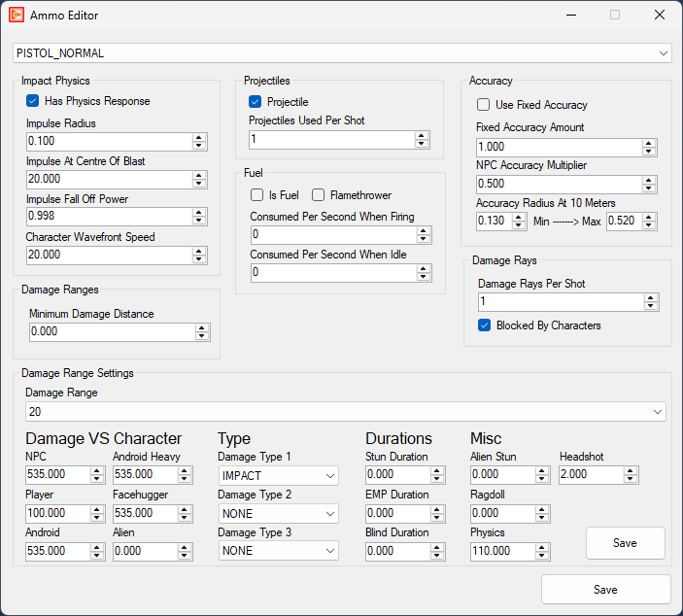
Task: Click the bottom Save button below the settings
Action: tap(605, 590)
